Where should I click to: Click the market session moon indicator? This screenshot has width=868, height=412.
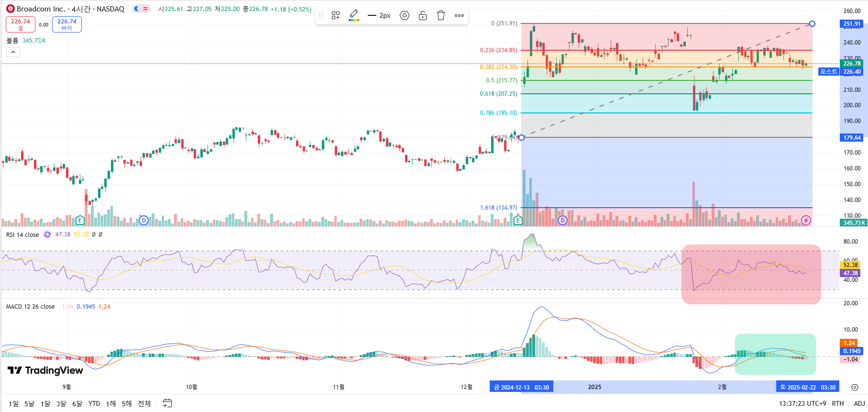(137, 9)
